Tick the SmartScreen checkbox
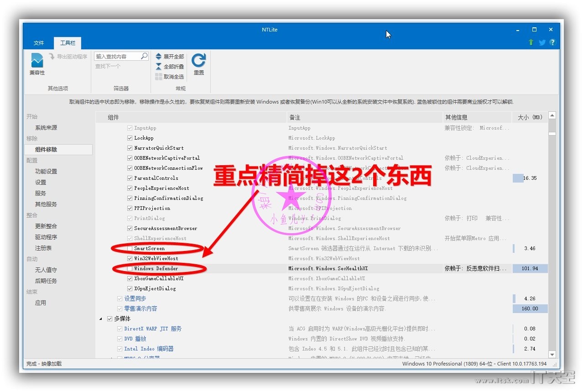Screen dimensions: 583x392 click(130, 248)
